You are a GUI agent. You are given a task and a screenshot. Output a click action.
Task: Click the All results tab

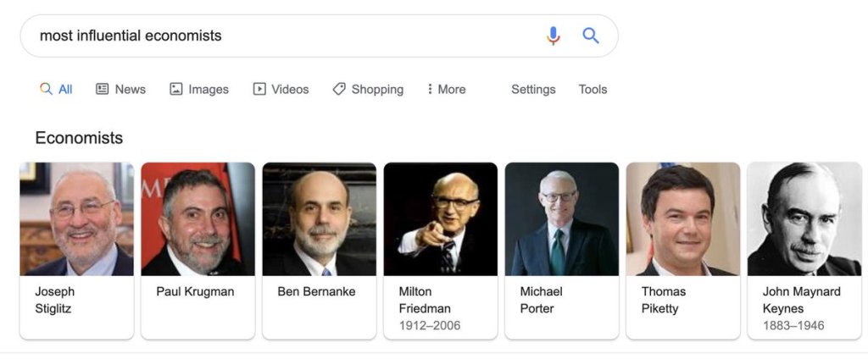coord(56,89)
